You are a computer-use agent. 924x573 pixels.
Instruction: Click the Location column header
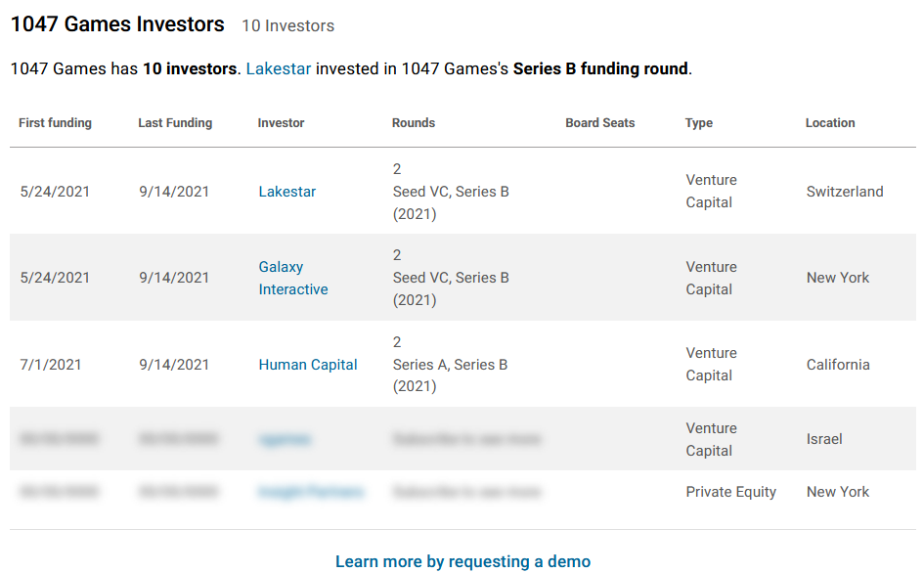(x=830, y=122)
